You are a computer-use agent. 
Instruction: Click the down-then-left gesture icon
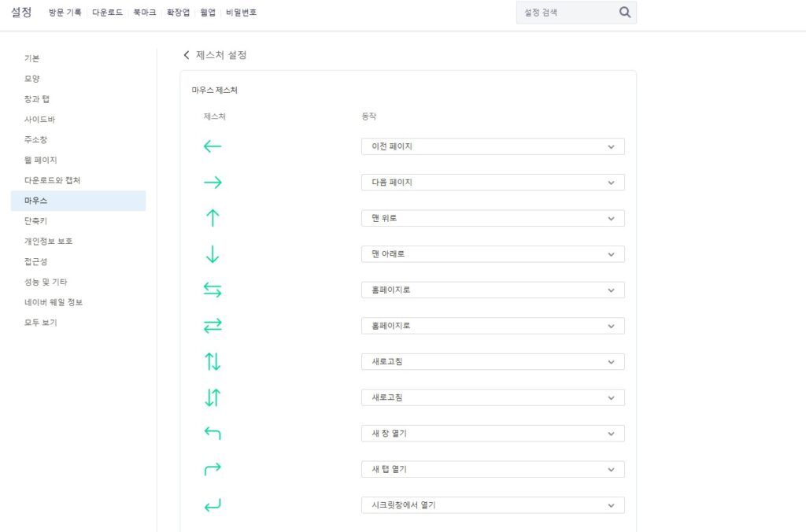click(213, 505)
